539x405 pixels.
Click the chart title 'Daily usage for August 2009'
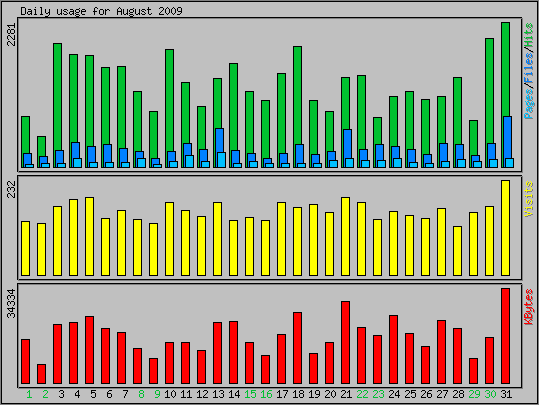[x=101, y=11]
